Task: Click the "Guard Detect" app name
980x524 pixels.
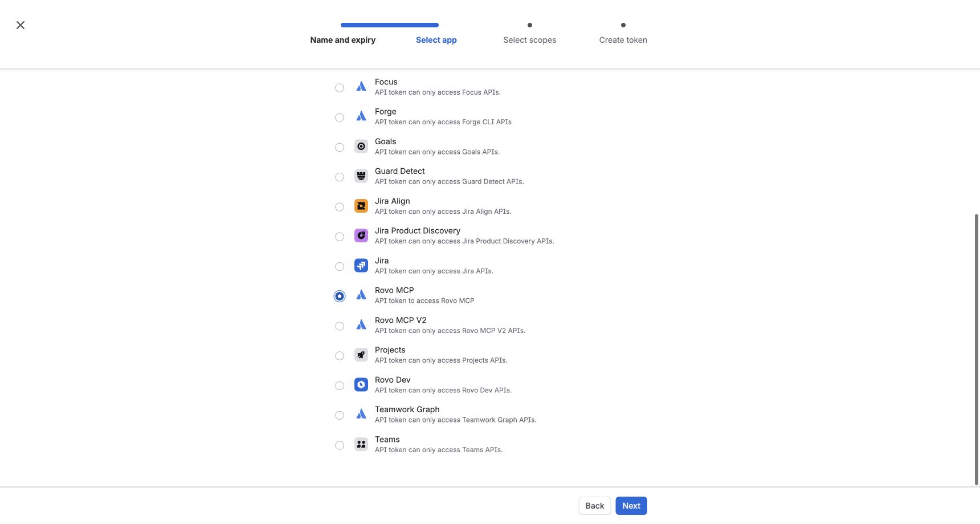Action: tap(400, 171)
